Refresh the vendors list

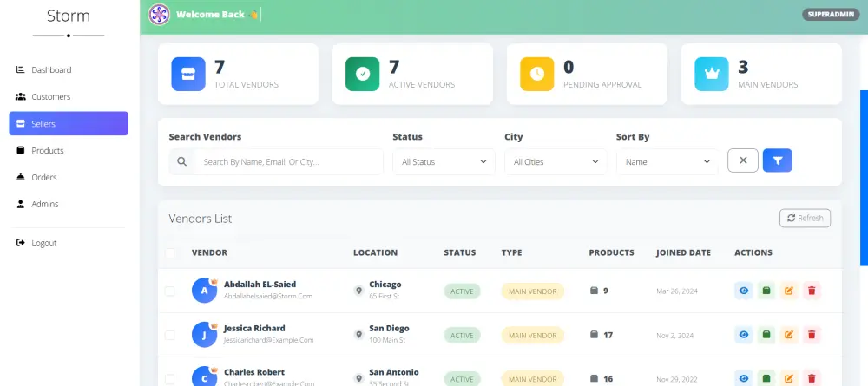(805, 218)
